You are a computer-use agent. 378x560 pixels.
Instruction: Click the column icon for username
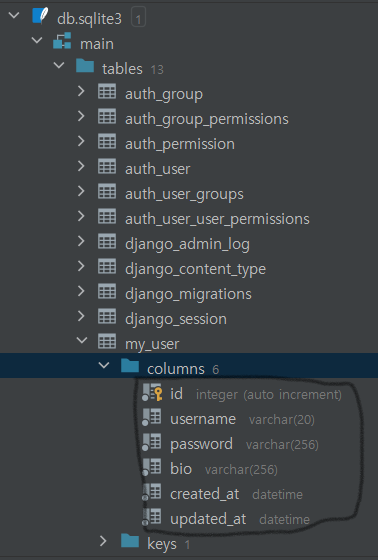[151, 417]
